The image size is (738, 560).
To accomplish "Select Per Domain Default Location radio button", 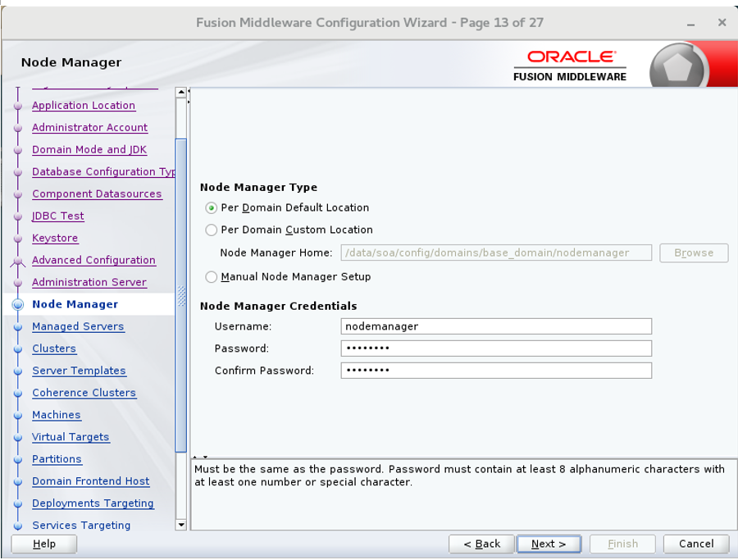I will 212,207.
